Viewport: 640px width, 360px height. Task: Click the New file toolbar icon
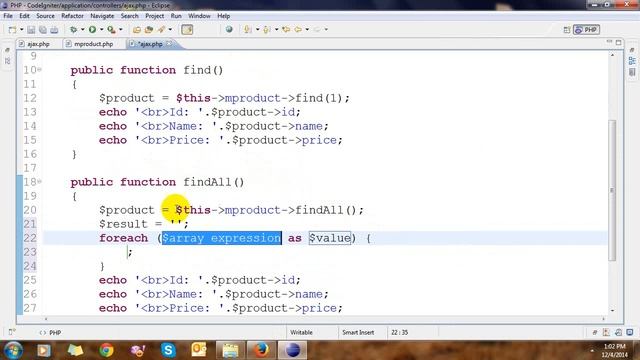pyautogui.click(x=13, y=30)
